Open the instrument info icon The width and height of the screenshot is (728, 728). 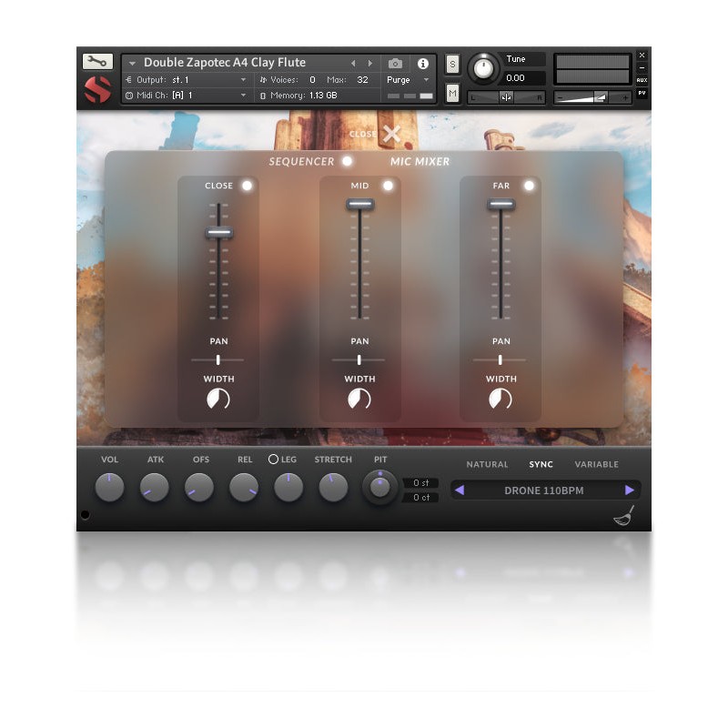(422, 64)
